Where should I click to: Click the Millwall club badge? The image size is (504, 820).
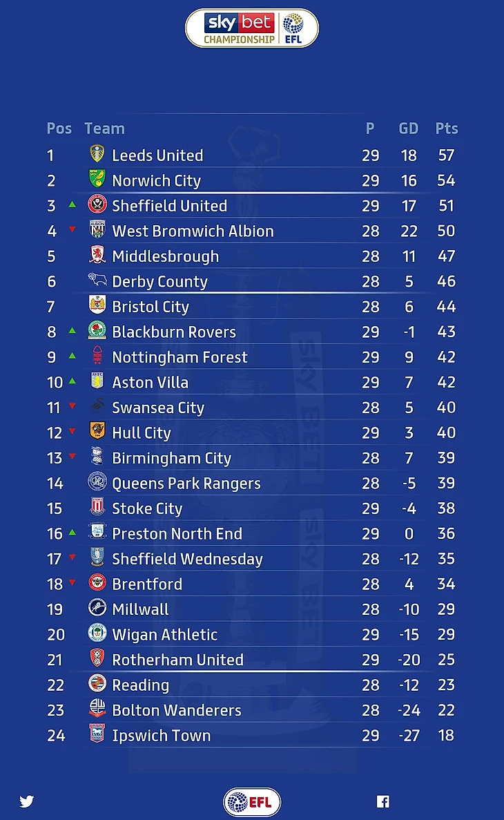[97, 609]
